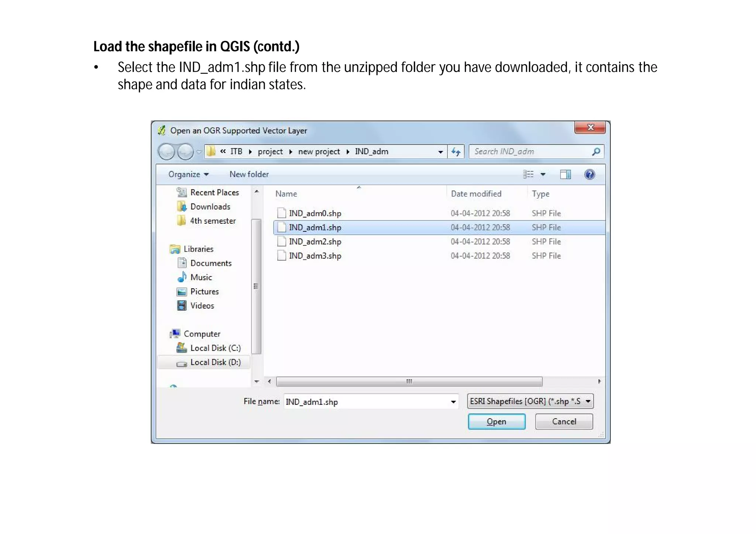This screenshot has width=756, height=534.
Task: Click the right arrow of horizontal scrollbar
Action: [x=599, y=381]
